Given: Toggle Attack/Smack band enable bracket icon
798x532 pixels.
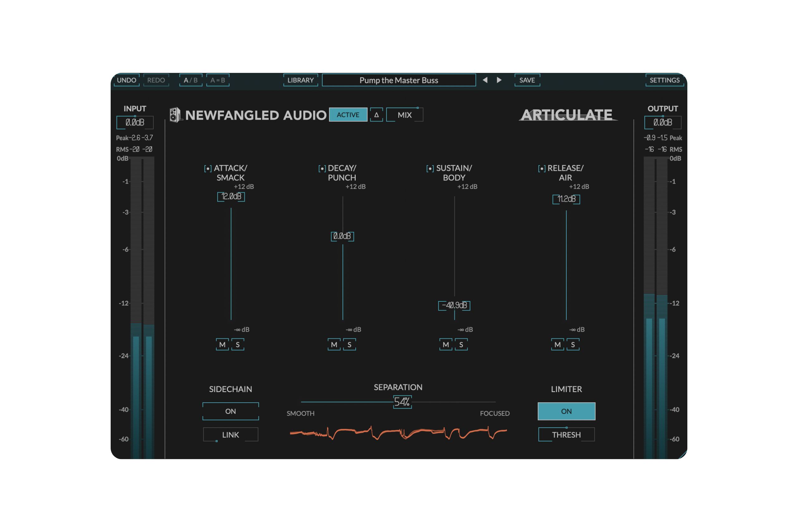Looking at the screenshot, I should (208, 169).
